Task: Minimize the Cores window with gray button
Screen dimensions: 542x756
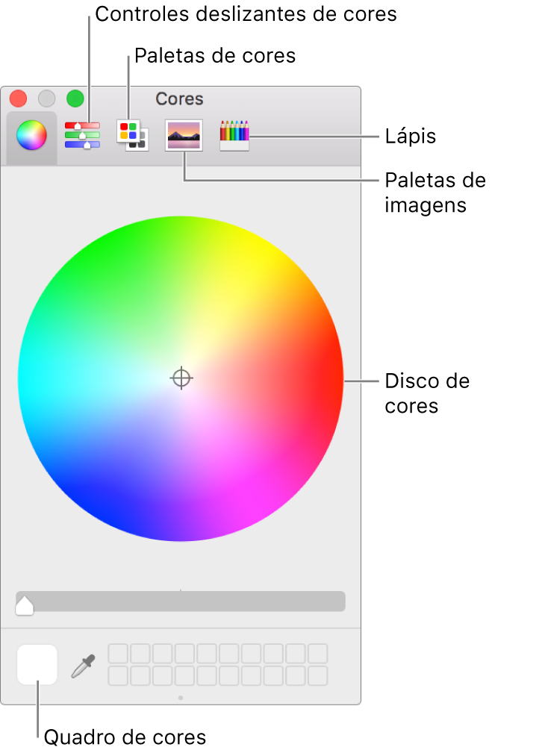Action: click(47, 99)
